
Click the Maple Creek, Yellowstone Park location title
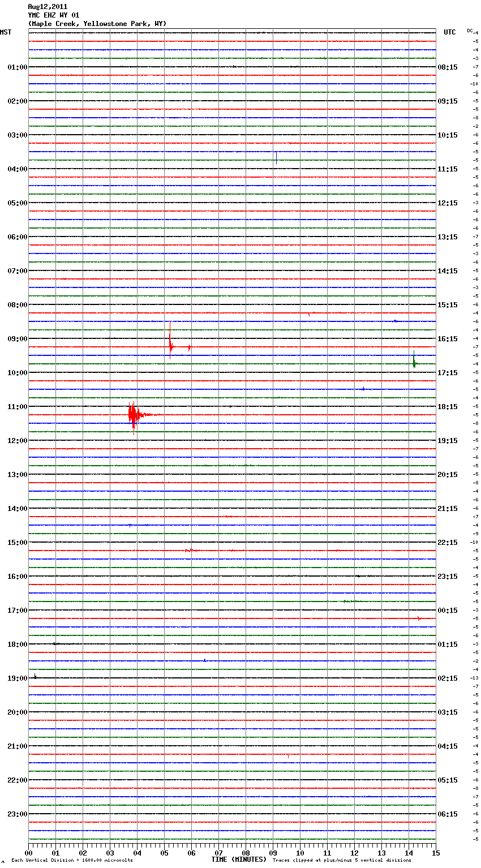click(x=97, y=24)
